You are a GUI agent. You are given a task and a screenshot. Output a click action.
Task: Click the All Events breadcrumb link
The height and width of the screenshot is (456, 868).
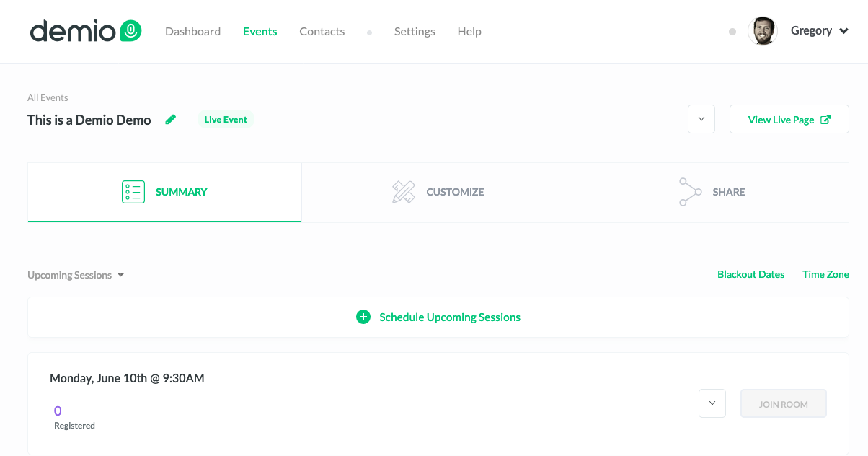tap(48, 97)
